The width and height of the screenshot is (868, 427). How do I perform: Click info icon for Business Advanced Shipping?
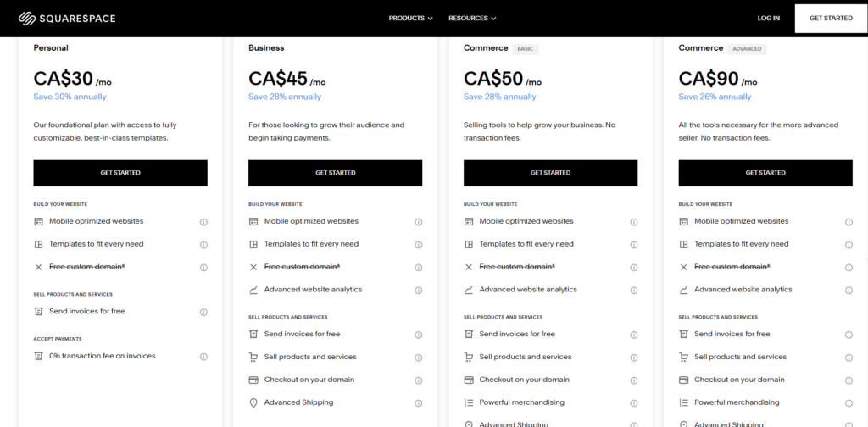point(419,402)
